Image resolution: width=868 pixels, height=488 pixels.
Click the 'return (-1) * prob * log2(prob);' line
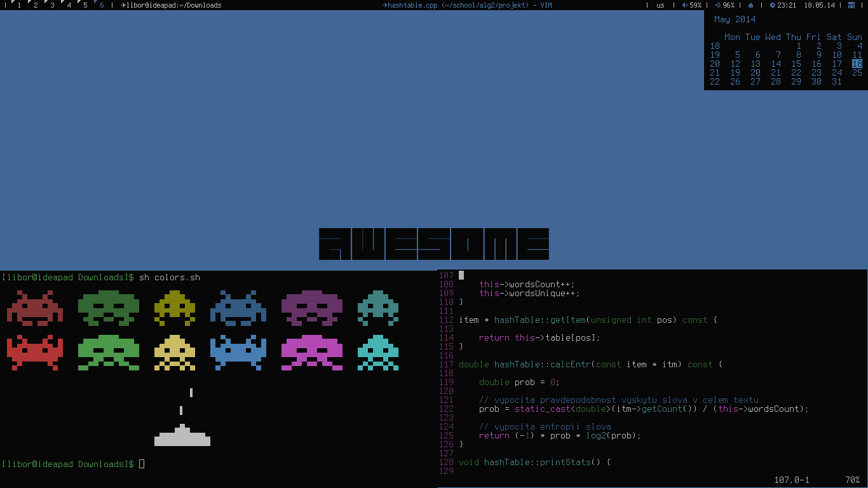tap(560, 435)
